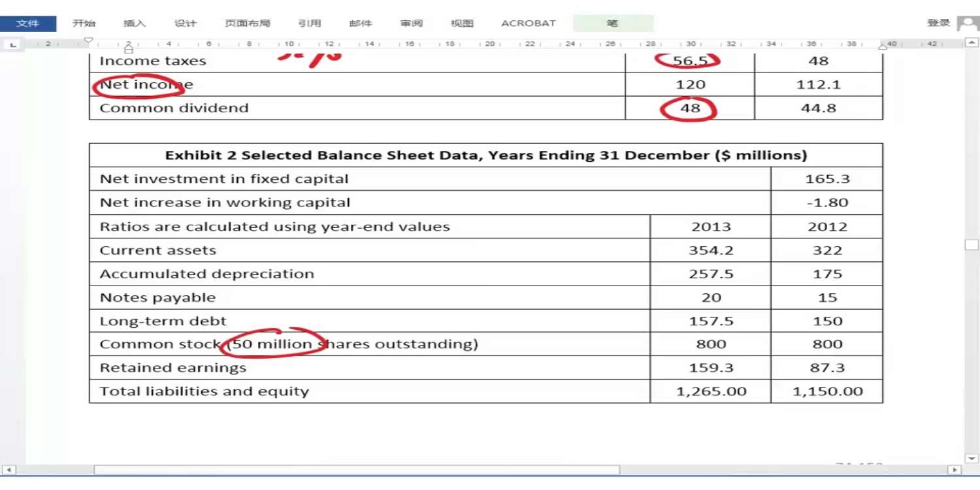Click the hanging indent marker on ruler
The width and height of the screenshot is (980, 490).
coord(128,48)
